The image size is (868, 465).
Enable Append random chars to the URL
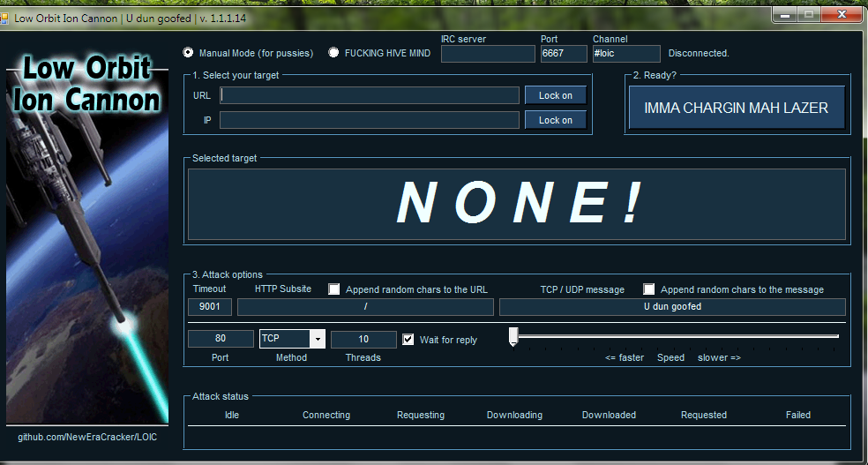333,289
